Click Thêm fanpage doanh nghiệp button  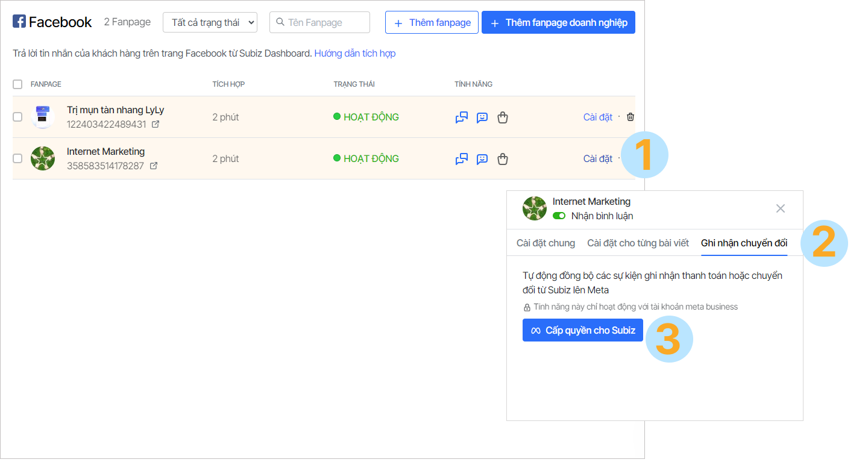tap(558, 22)
